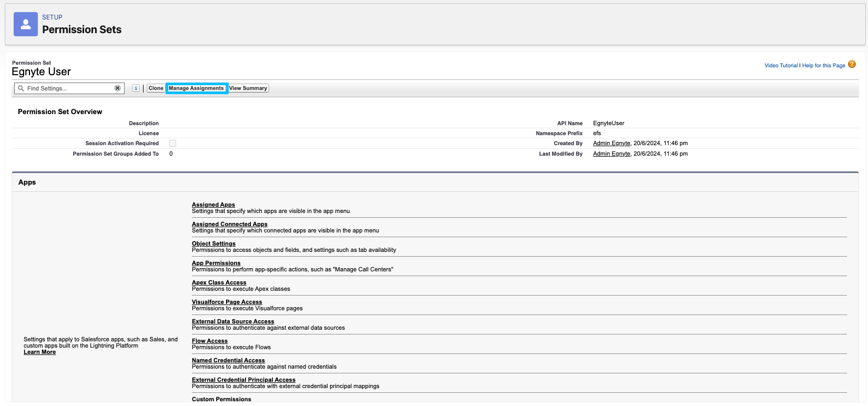This screenshot has height=406, width=868.
Task: Click the Created By timestamp 20/6/2024, 11:46 pm
Action: (x=660, y=143)
